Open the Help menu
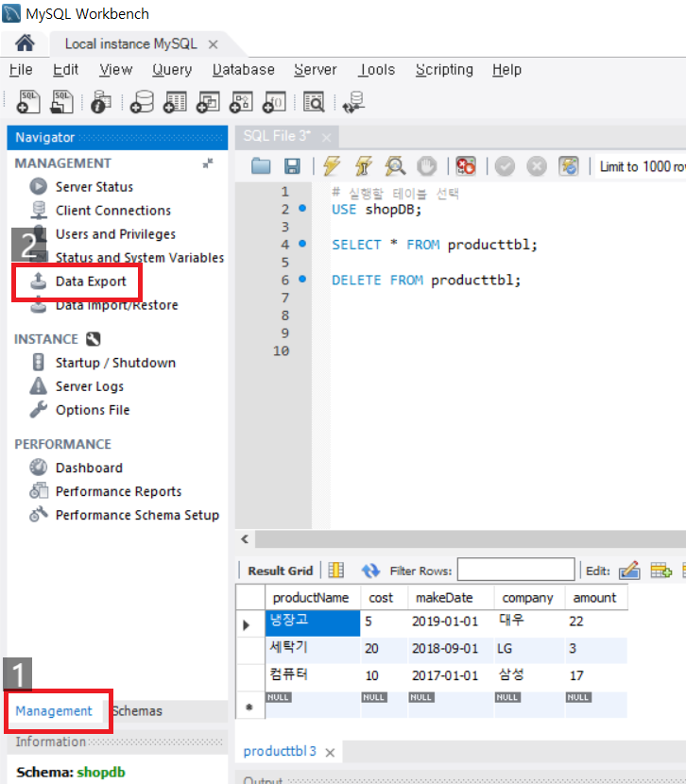Image resolution: width=686 pixels, height=784 pixels. 506,70
